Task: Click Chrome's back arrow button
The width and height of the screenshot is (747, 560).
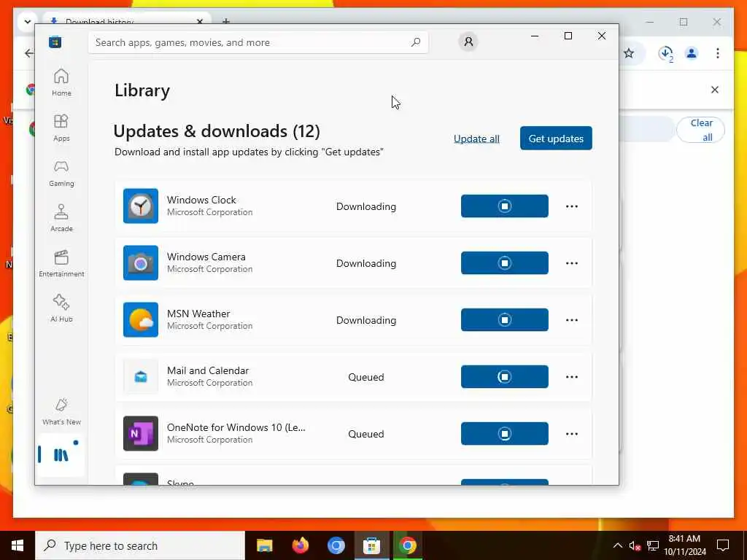Action: [29, 52]
